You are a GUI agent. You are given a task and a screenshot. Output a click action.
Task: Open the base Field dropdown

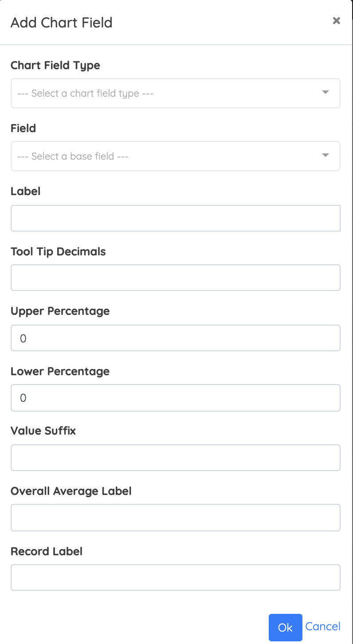(x=176, y=156)
